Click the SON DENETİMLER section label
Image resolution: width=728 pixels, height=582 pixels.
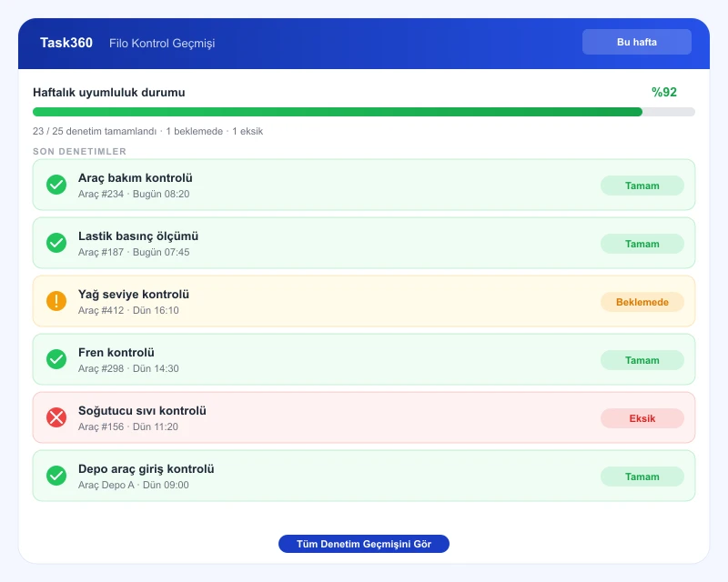tap(79, 151)
